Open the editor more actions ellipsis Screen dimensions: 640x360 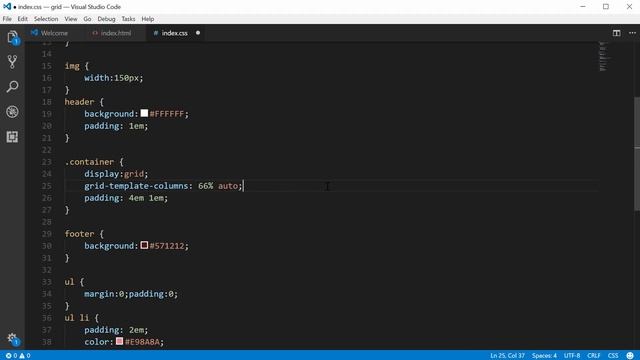point(632,33)
